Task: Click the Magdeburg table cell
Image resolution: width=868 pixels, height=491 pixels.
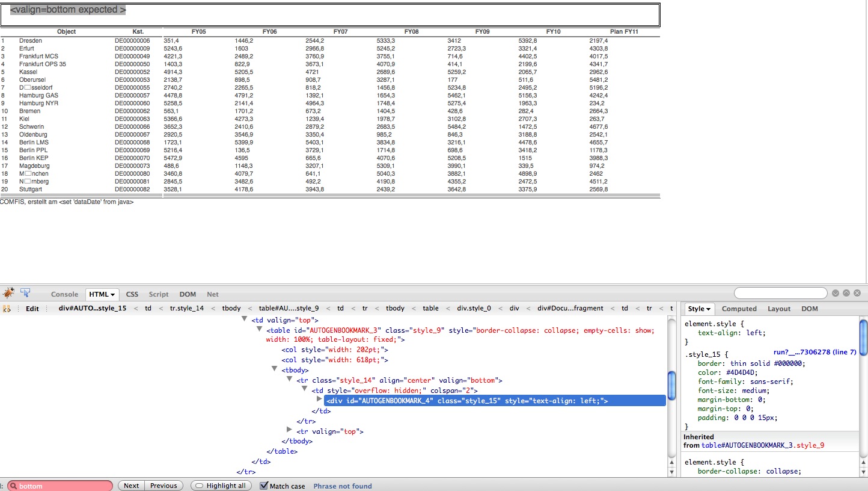Action: (34, 165)
